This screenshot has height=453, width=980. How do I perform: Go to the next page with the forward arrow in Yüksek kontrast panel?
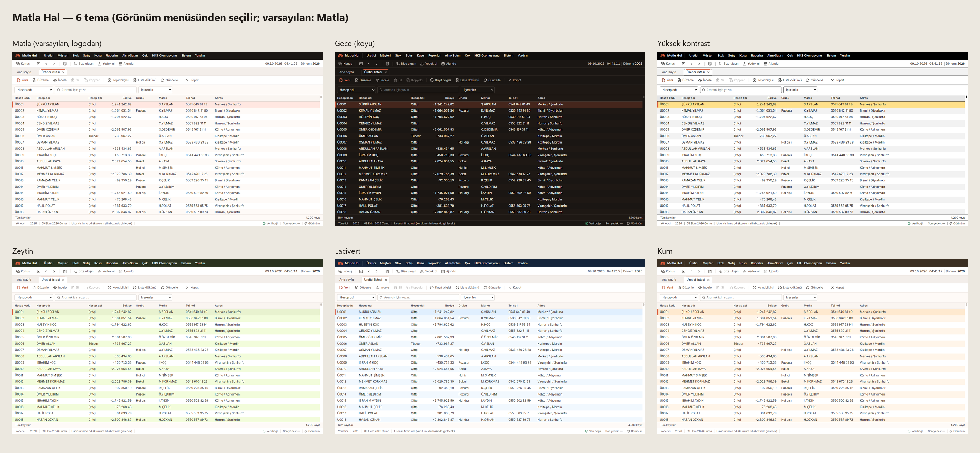point(699,64)
